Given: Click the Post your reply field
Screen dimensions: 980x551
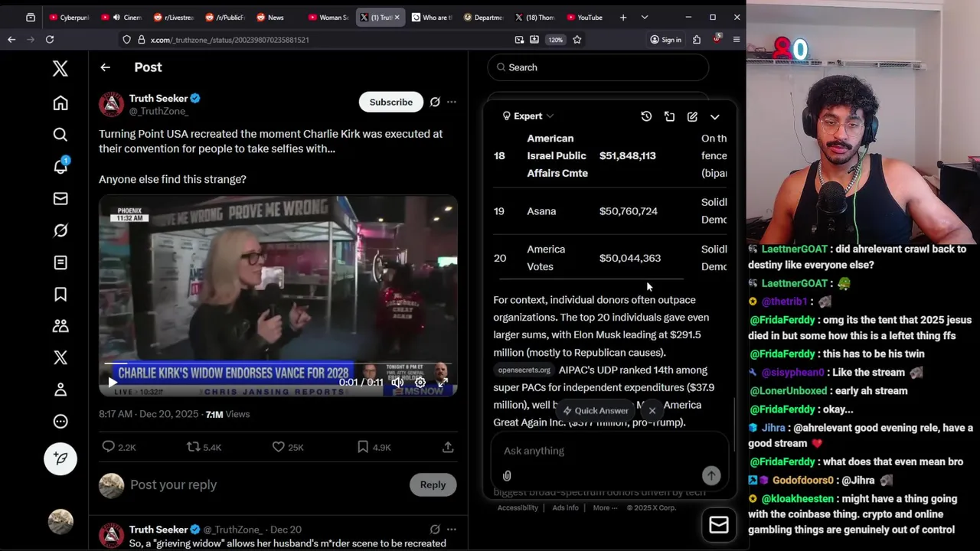Looking at the screenshot, I should pos(266,484).
